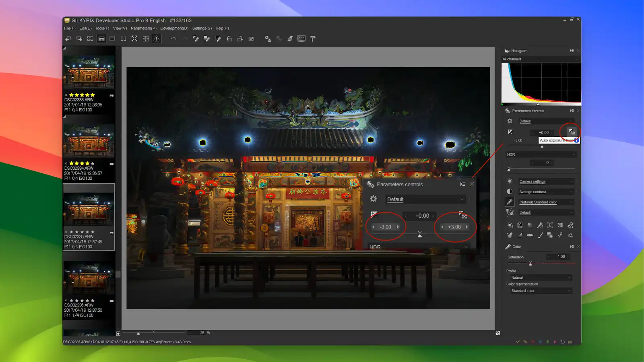Image resolution: width=644 pixels, height=362 pixels.
Task: Select the fish icon for underwater correction
Action: tap(530, 235)
